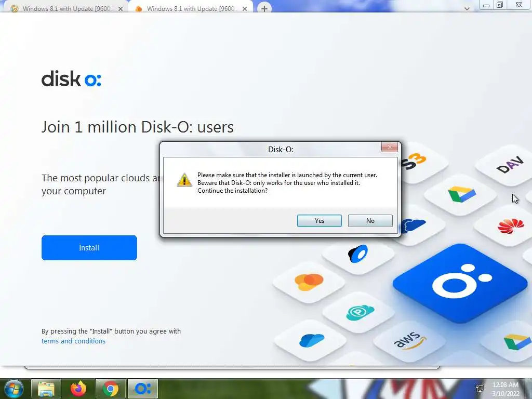
Task: Click the 'Join 1 million Disk-O: users' heading
Action: point(137,127)
